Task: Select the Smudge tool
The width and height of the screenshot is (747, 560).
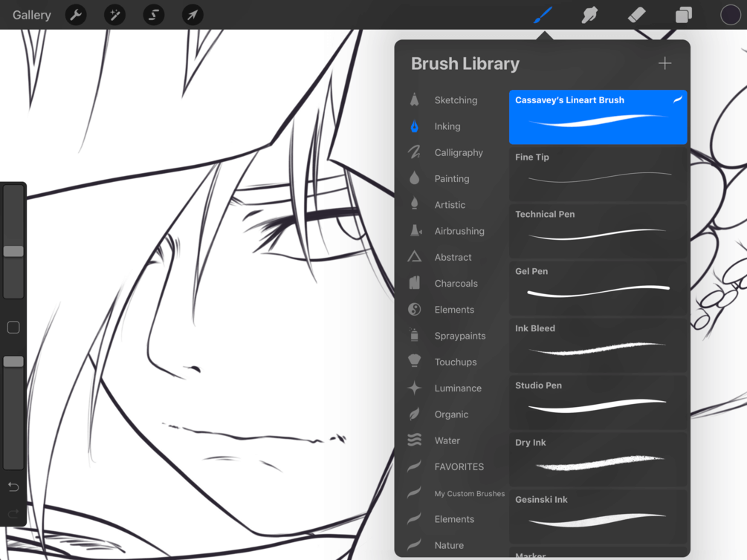Action: pyautogui.click(x=589, y=15)
